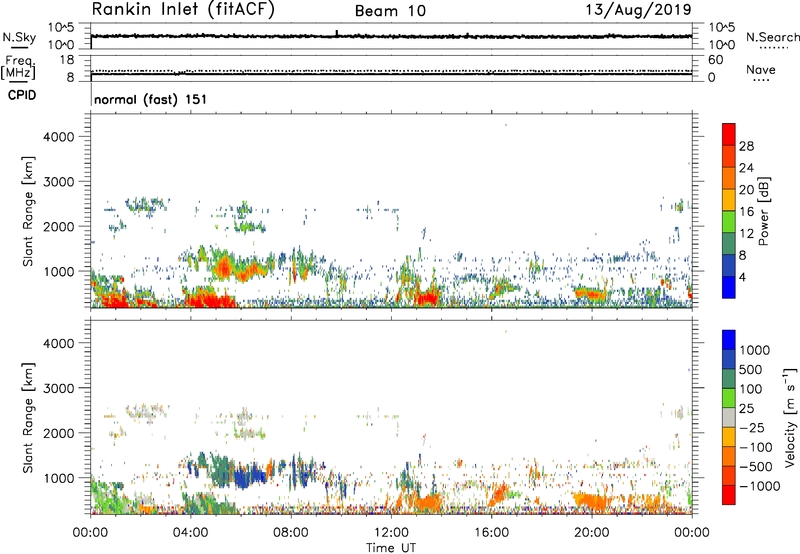Click the strong red power echo near 05:00
This screenshot has width=800, height=554.
tap(209, 298)
